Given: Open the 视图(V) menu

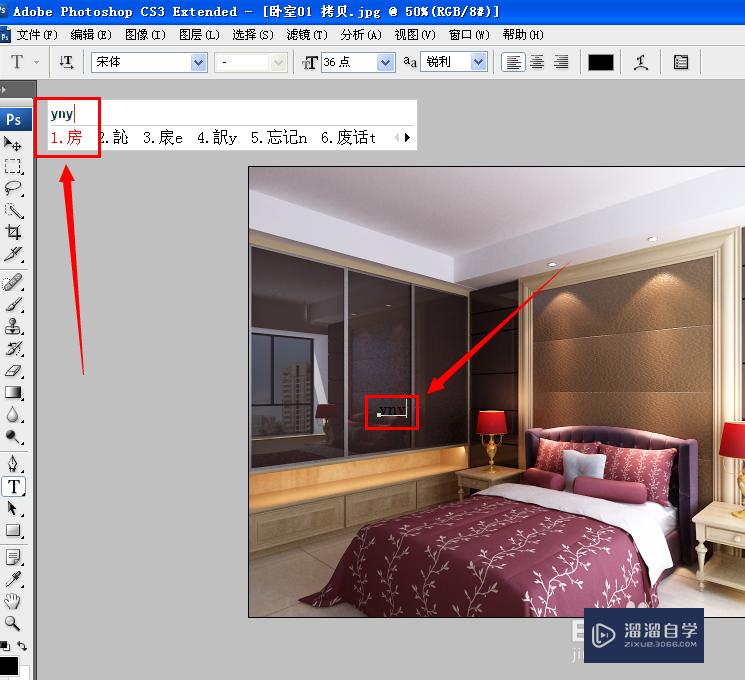Looking at the screenshot, I should 415,35.
